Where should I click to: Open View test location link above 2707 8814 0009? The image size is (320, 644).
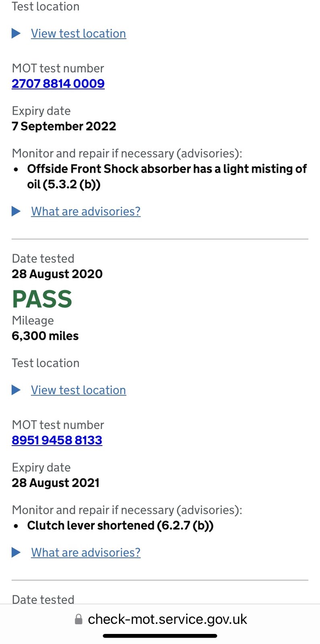click(78, 33)
